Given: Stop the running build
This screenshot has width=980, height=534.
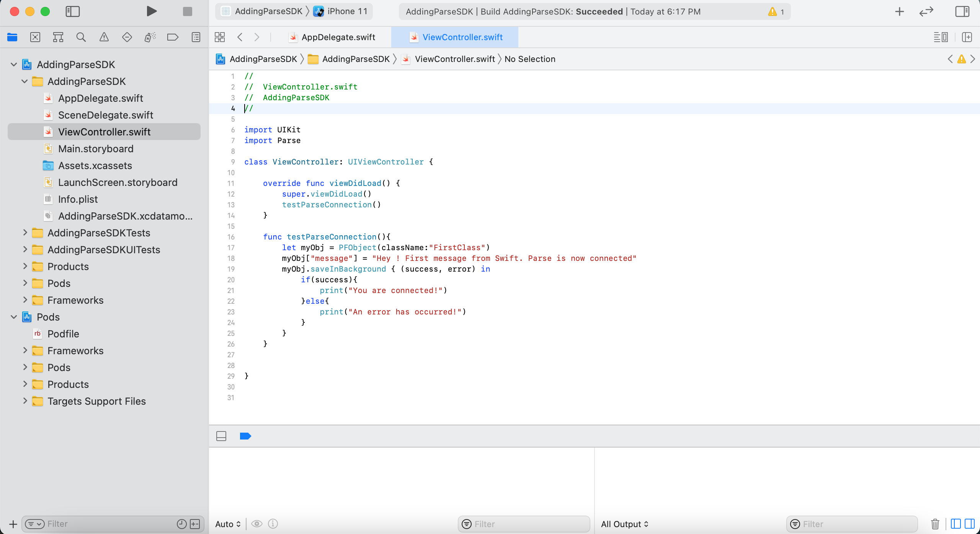Looking at the screenshot, I should coord(188,11).
